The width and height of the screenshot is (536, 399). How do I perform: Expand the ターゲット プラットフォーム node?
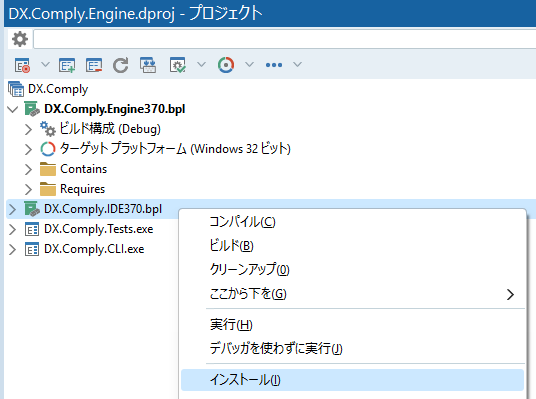[28, 149]
